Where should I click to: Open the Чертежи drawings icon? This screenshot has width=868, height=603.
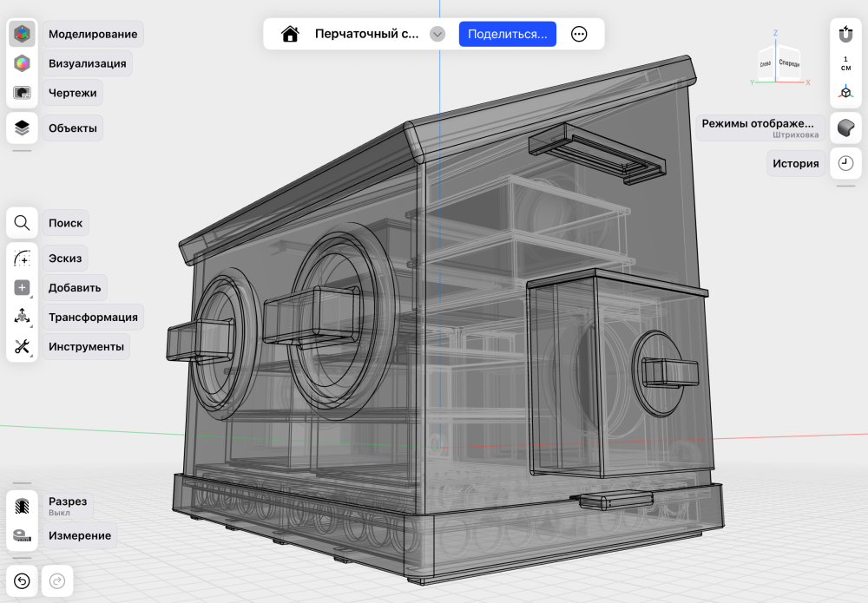(22, 92)
